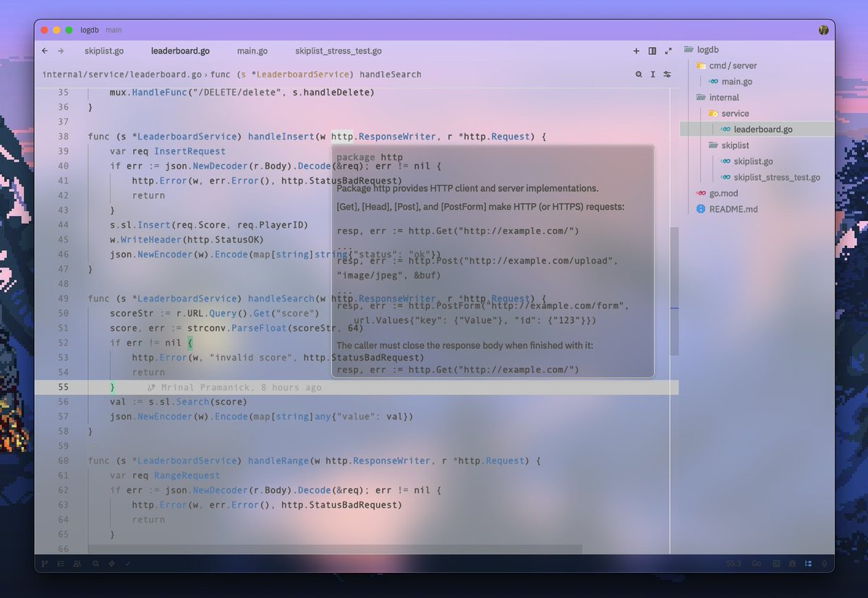Change language from Go in status bar
This screenshot has height=598, width=868.
click(x=757, y=563)
